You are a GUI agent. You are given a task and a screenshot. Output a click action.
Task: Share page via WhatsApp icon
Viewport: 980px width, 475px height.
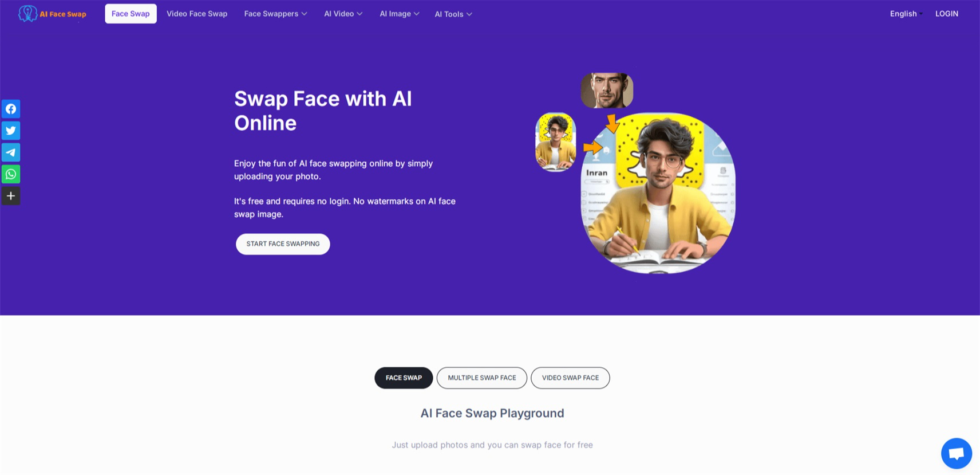(10, 174)
